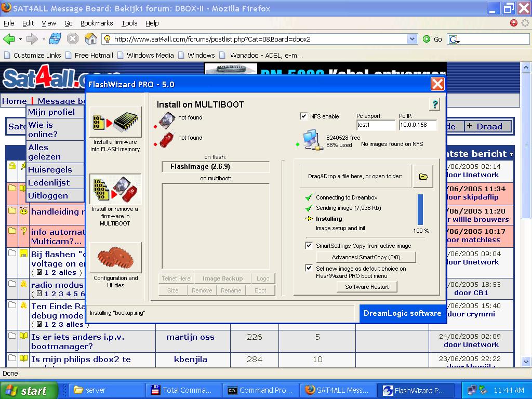Click the installation progress bar at 100 %

[420, 209]
